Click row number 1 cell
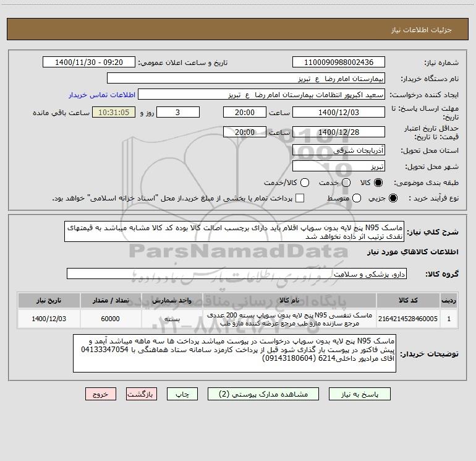The height and width of the screenshot is (461, 476). click(449, 319)
